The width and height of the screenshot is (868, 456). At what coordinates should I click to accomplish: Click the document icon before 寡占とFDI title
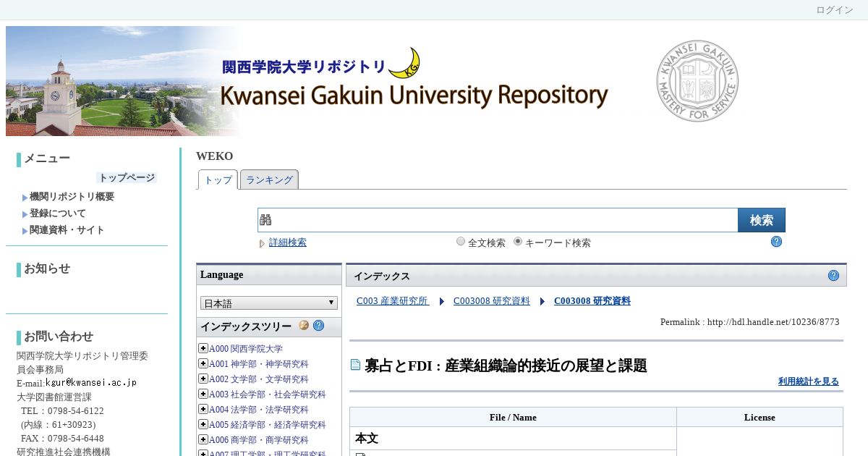(355, 365)
